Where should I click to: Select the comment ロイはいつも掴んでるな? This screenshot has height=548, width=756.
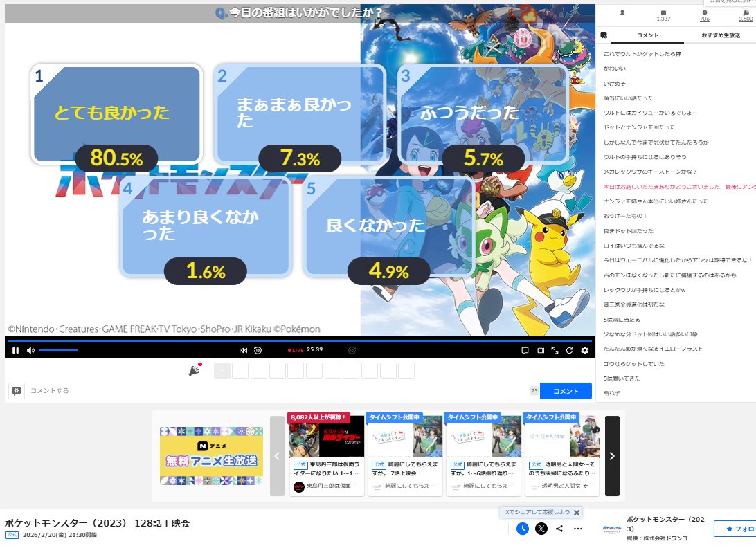(x=633, y=246)
